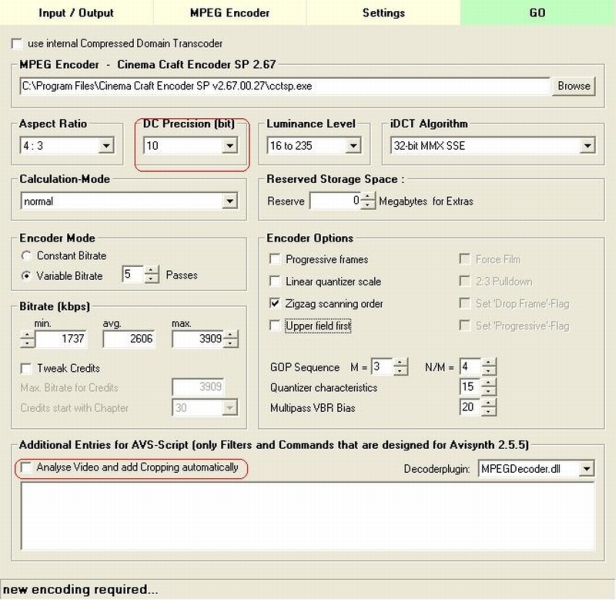Decrease max. bitrate with down arrow

(x=231, y=343)
